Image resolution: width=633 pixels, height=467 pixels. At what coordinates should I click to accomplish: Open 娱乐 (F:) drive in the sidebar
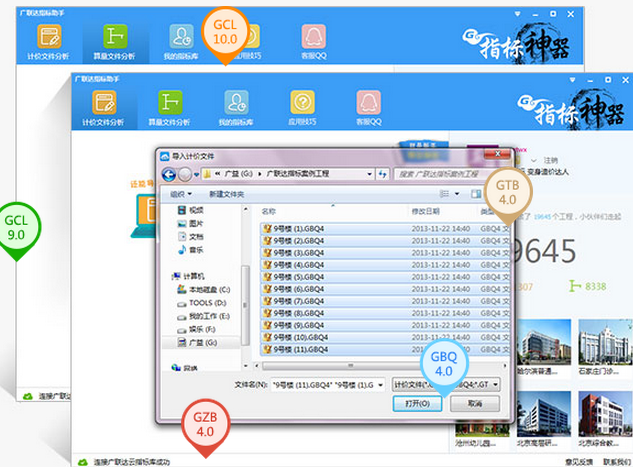tap(197, 329)
